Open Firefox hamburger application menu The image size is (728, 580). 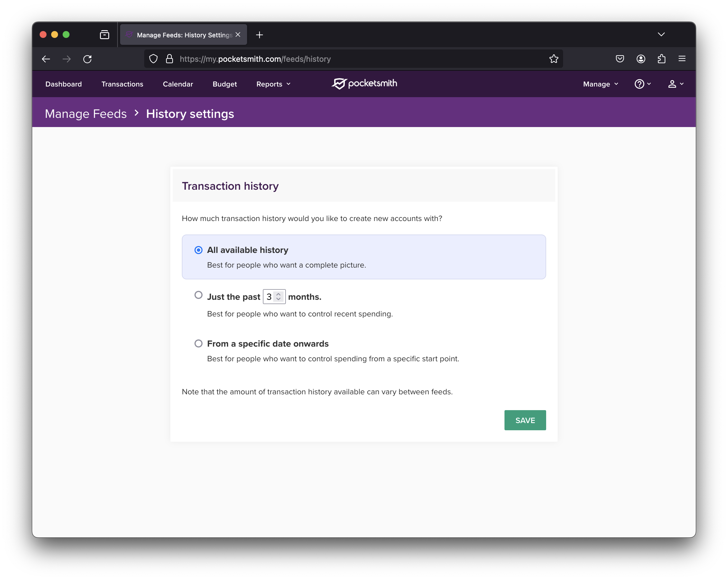[x=682, y=59]
